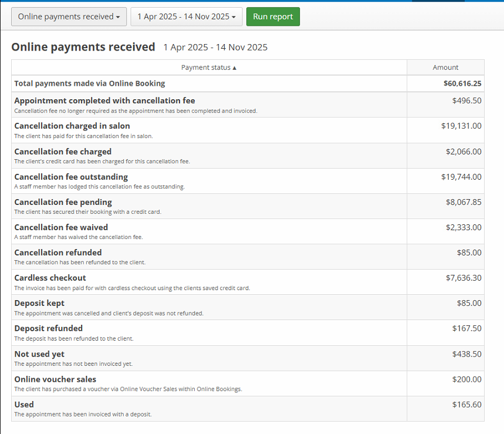The image size is (504, 434).
Task: Click the $2,333.00 amount
Action: tap(464, 227)
